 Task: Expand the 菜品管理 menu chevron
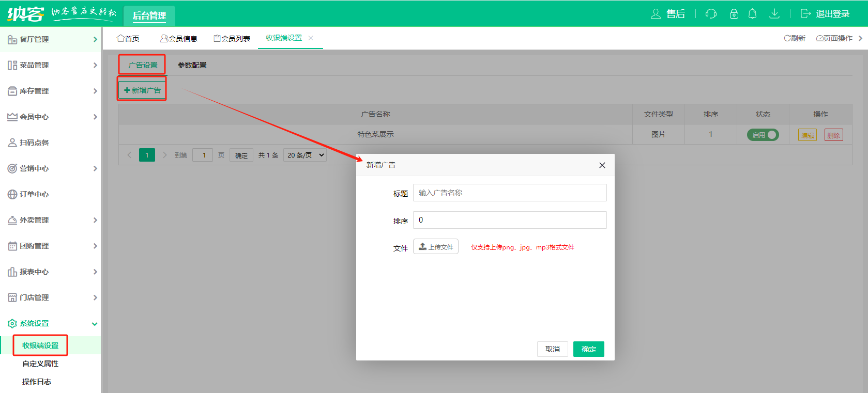pyautogui.click(x=95, y=65)
